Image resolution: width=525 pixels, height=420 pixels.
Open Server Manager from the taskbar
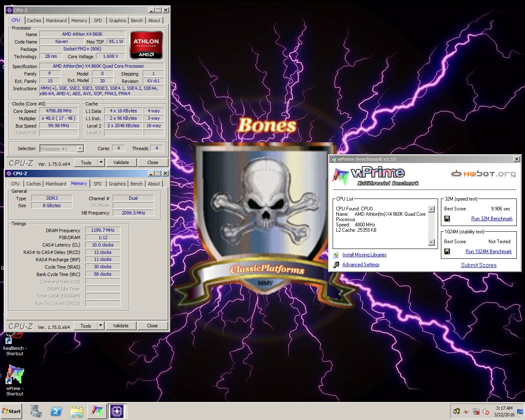click(36, 411)
